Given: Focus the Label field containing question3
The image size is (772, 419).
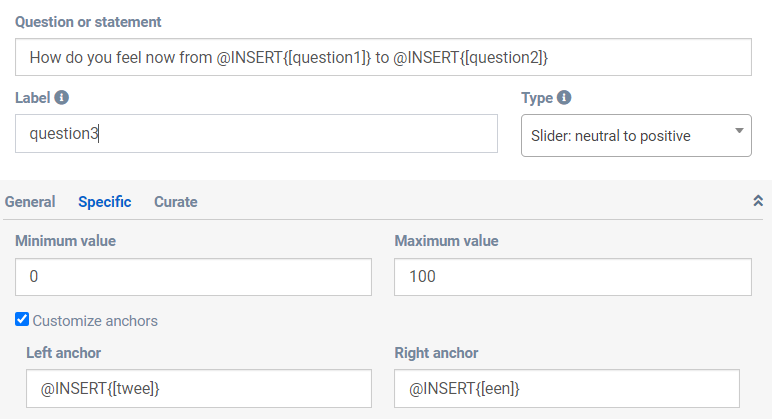Looking at the screenshot, I should point(256,133).
